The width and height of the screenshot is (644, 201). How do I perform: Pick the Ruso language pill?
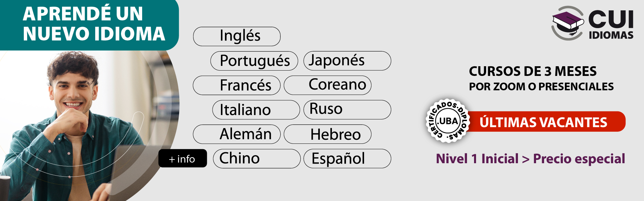pyautogui.click(x=347, y=110)
